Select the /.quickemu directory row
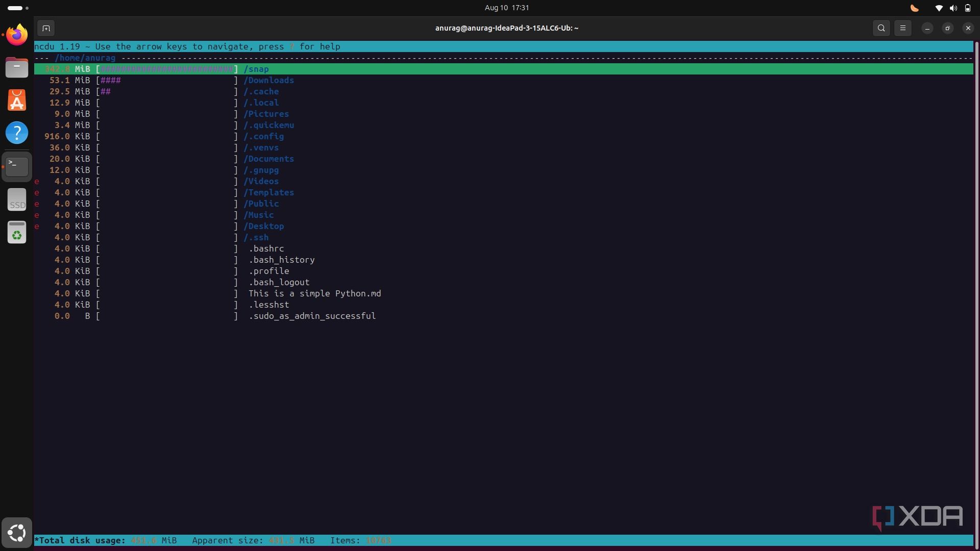 (504, 125)
